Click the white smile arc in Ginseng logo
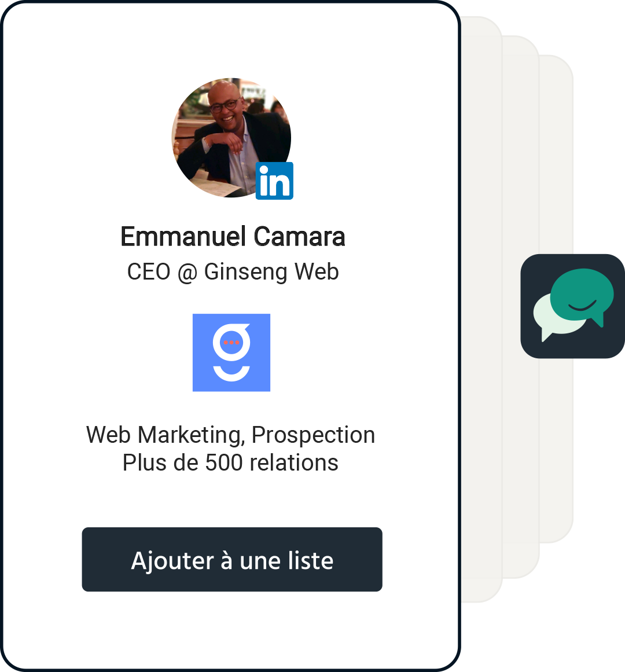Viewport: 625px width, 672px height. 231,374
